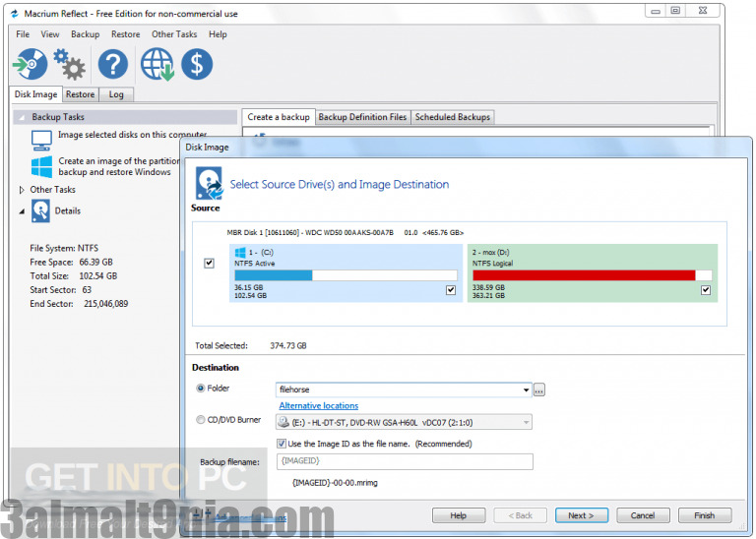Uncheck the partition 2 mox (D:) checkbox
Screen dimensions: 756x539
point(706,290)
